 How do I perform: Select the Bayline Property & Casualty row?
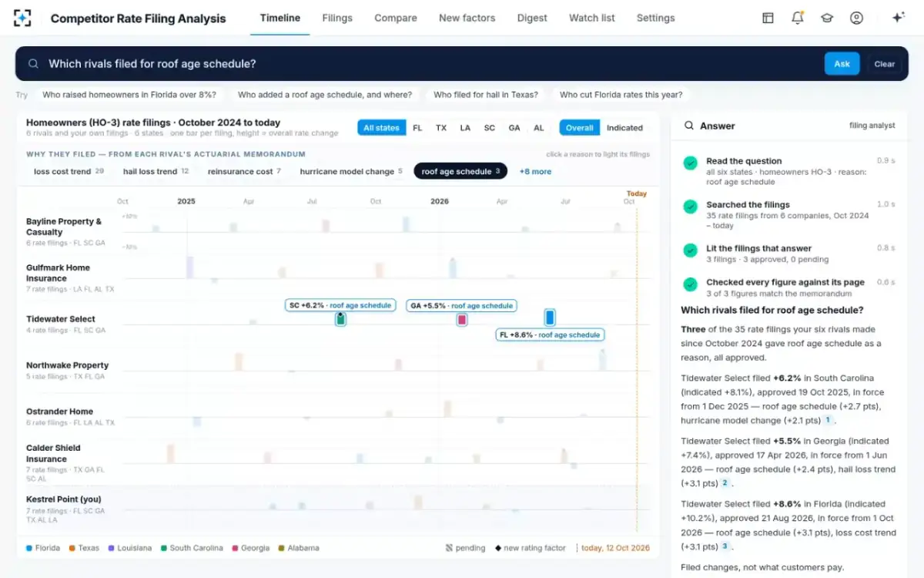click(x=64, y=227)
